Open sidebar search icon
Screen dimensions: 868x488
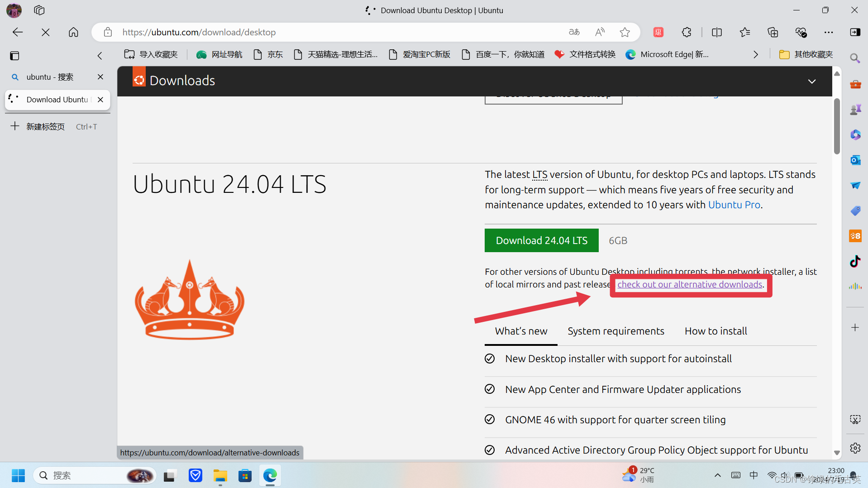tap(855, 58)
